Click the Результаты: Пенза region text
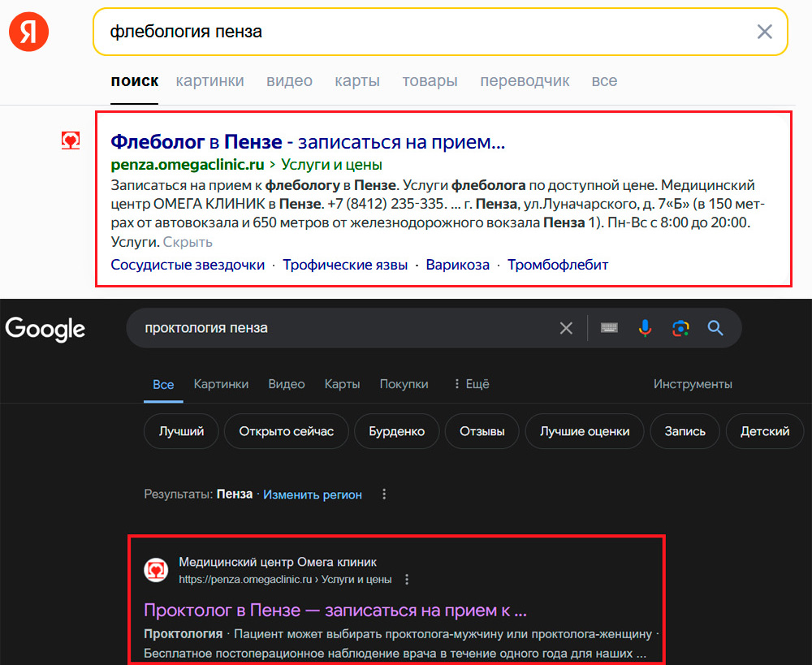The height and width of the screenshot is (665, 812). 198,494
